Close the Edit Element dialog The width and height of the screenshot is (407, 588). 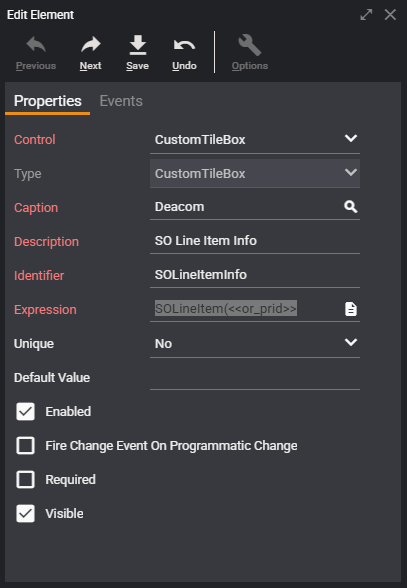(390, 15)
